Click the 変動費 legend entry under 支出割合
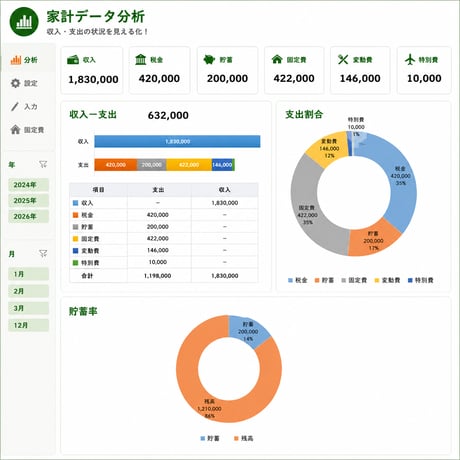460x460 pixels. pyautogui.click(x=387, y=280)
